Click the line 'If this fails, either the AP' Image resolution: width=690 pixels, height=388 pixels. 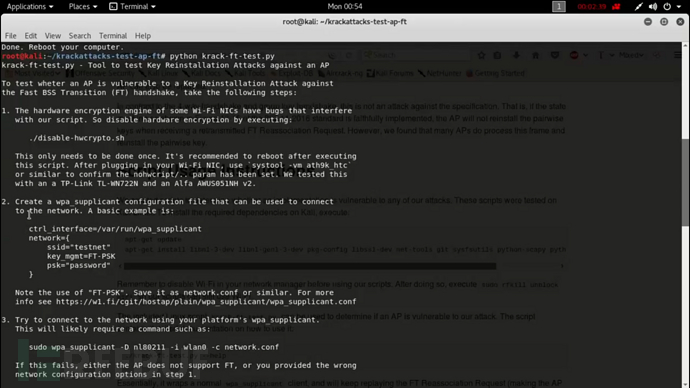186,365
